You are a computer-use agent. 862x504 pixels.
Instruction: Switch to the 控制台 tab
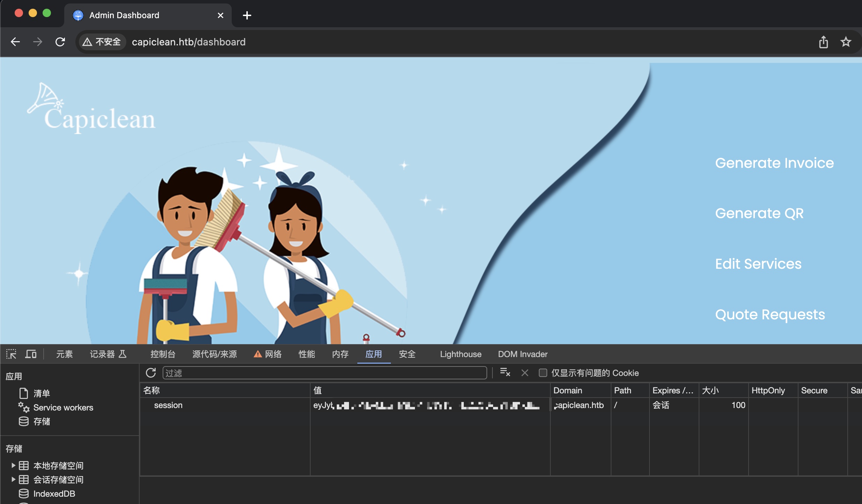(163, 354)
